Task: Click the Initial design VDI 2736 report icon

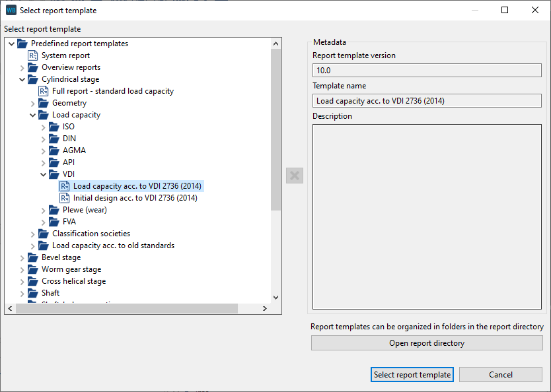Action: pos(65,198)
